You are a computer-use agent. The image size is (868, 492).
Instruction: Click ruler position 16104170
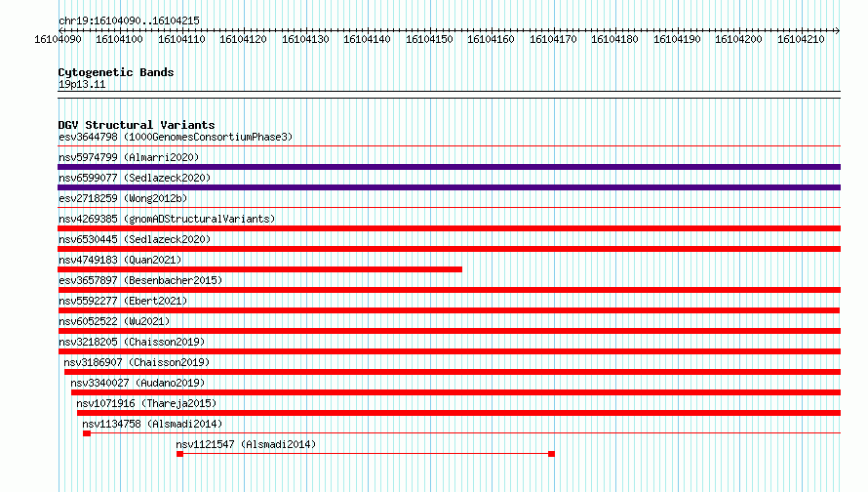click(x=554, y=39)
